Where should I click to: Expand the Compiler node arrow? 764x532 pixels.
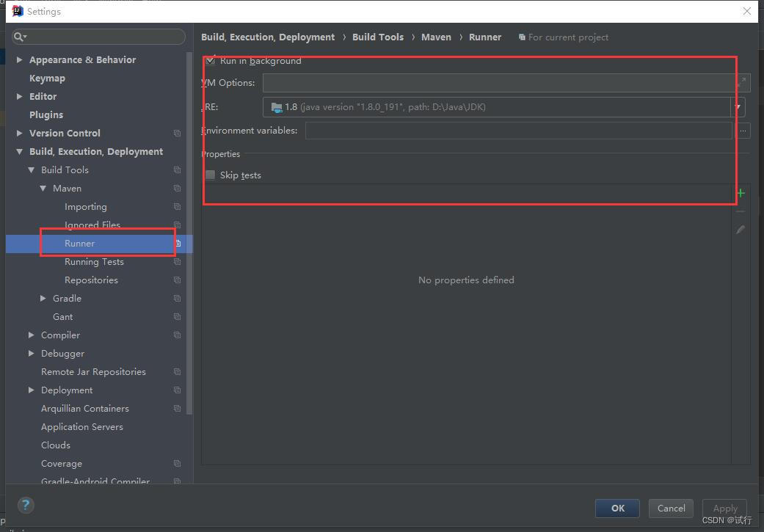[x=31, y=335]
